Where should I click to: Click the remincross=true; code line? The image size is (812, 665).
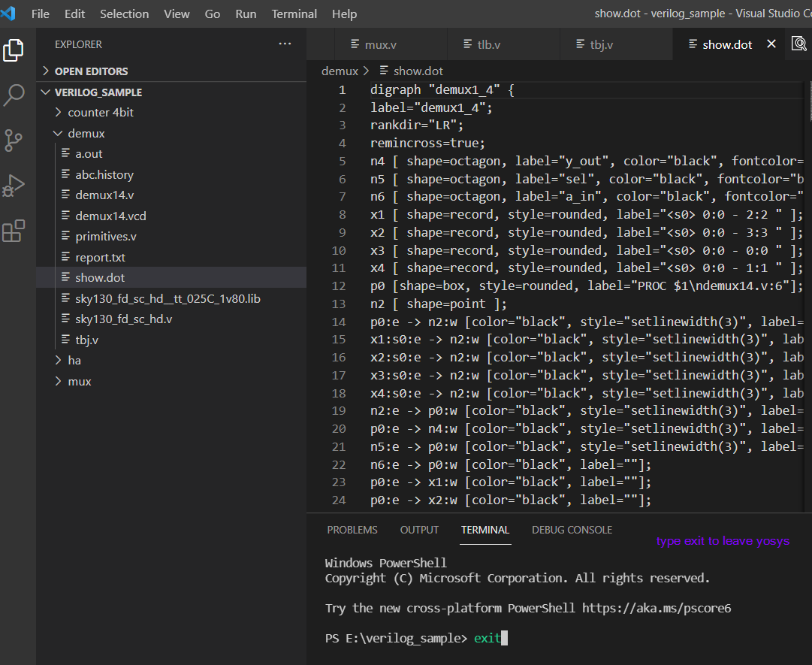[x=427, y=143]
